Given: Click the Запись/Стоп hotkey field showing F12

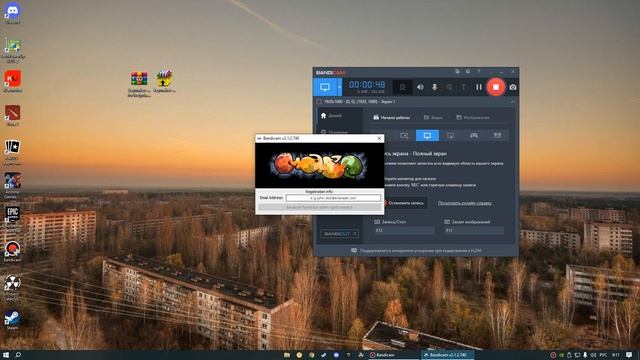Looking at the screenshot, I should (404, 231).
